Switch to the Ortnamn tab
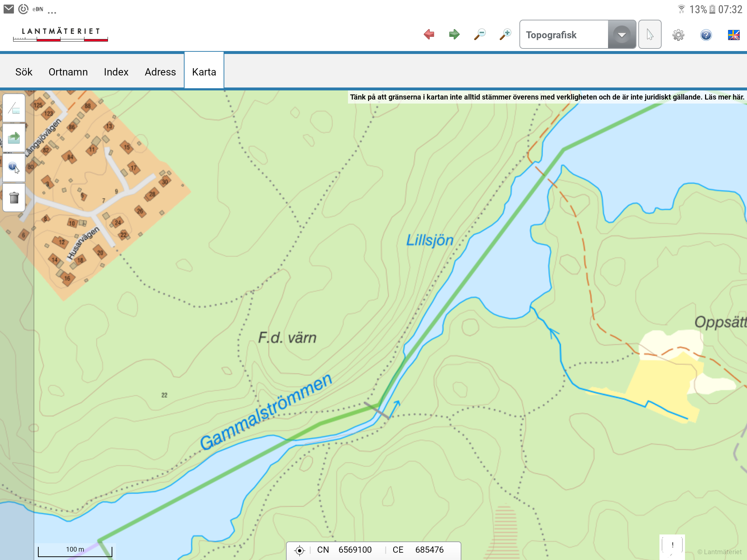This screenshot has width=747, height=560. 68,72
